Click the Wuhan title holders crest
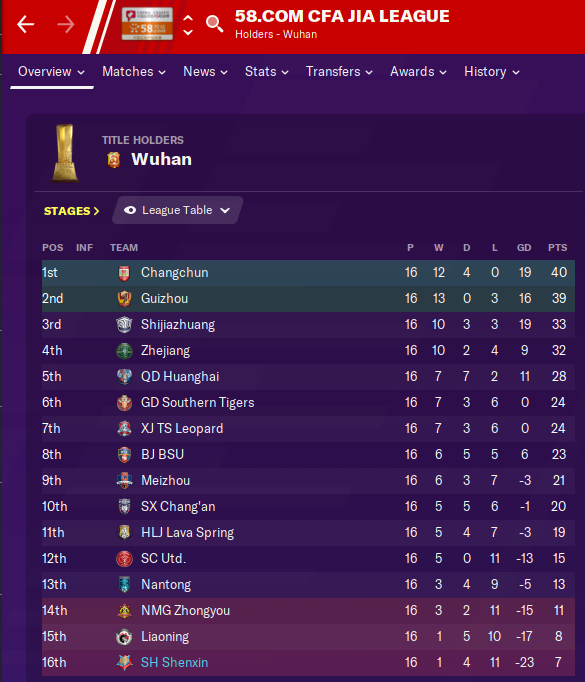Viewport: 585px width, 682px height. coord(114,160)
